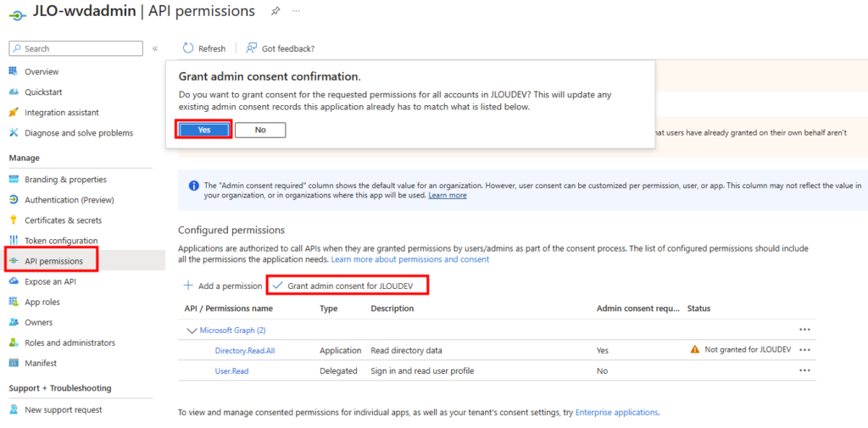Click the Refresh icon in the toolbar
Viewport: 868px width, 428px height.
point(189,48)
